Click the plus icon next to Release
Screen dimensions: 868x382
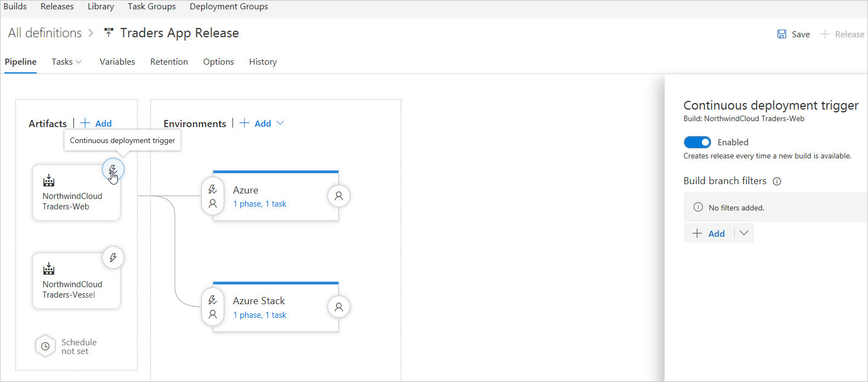click(825, 34)
